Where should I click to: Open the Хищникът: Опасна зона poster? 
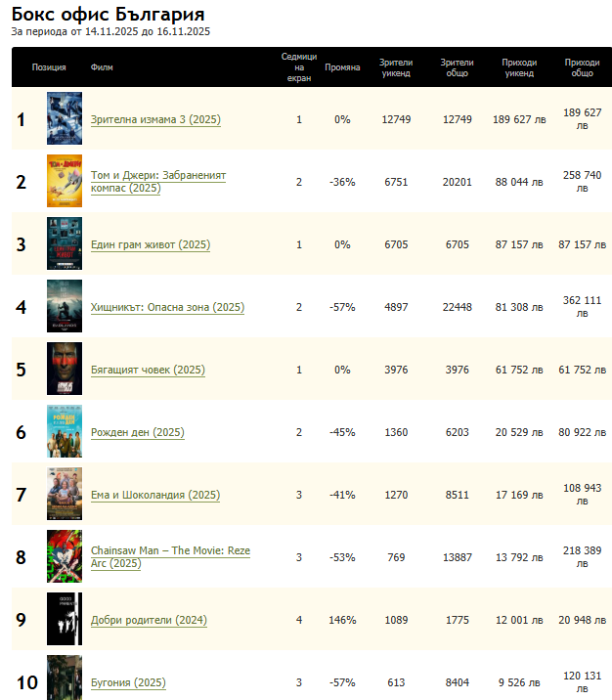(x=65, y=307)
